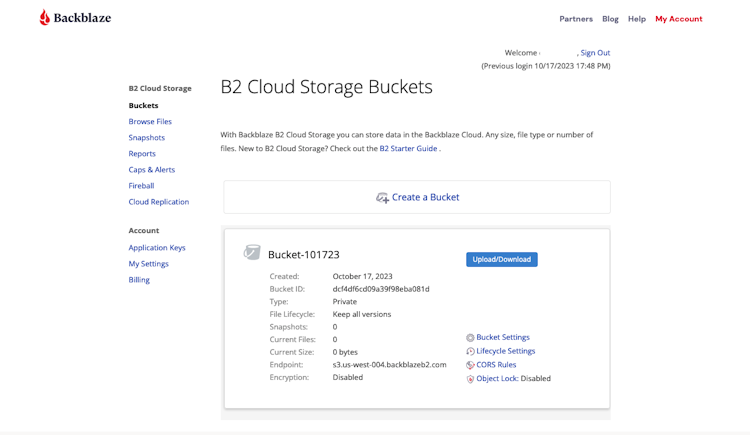This screenshot has width=750, height=435.
Task: Click the Lifecycle Settings icon
Action: [x=470, y=352]
